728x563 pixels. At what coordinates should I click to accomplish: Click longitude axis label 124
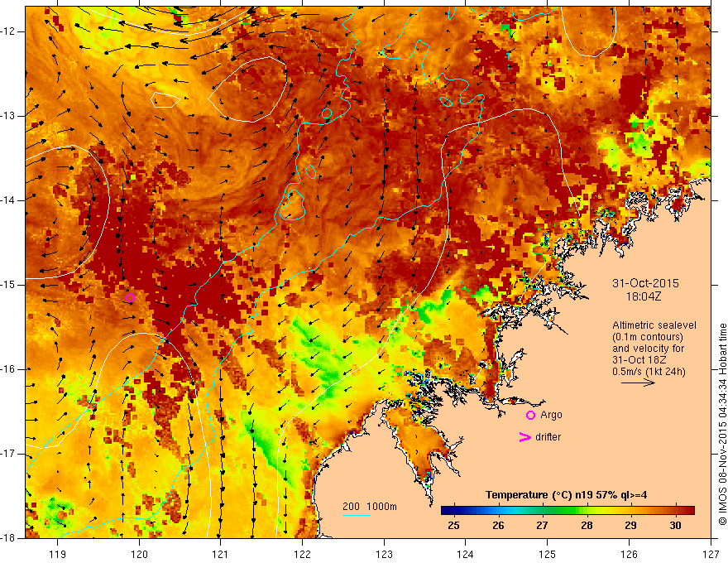(x=466, y=554)
